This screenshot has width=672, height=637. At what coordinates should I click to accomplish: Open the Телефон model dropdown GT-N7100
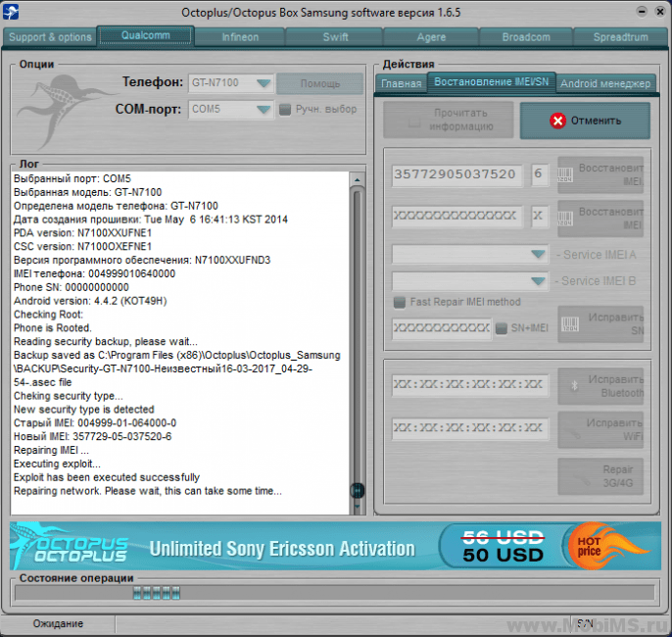pyautogui.click(x=230, y=82)
